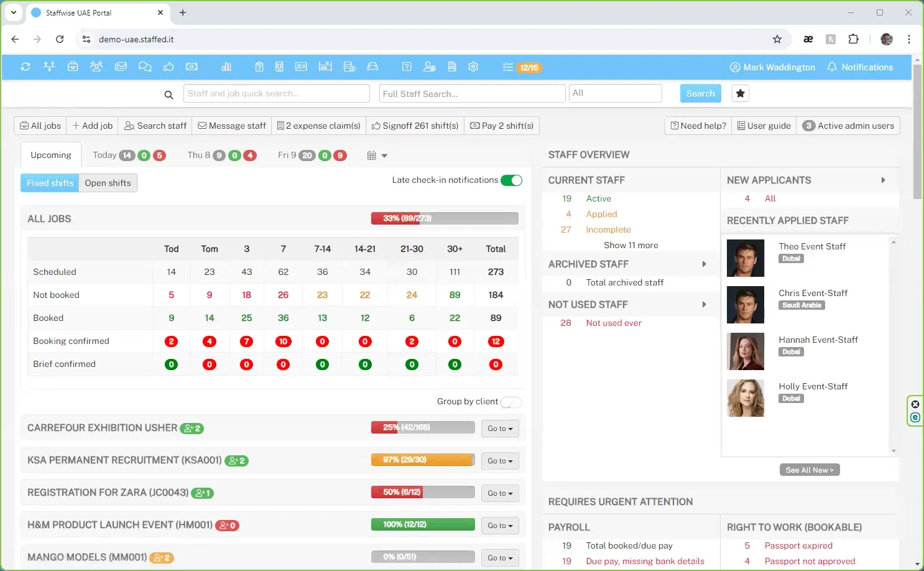Expand the Not Used Staff arrow
This screenshot has height=571, width=924.
point(704,305)
